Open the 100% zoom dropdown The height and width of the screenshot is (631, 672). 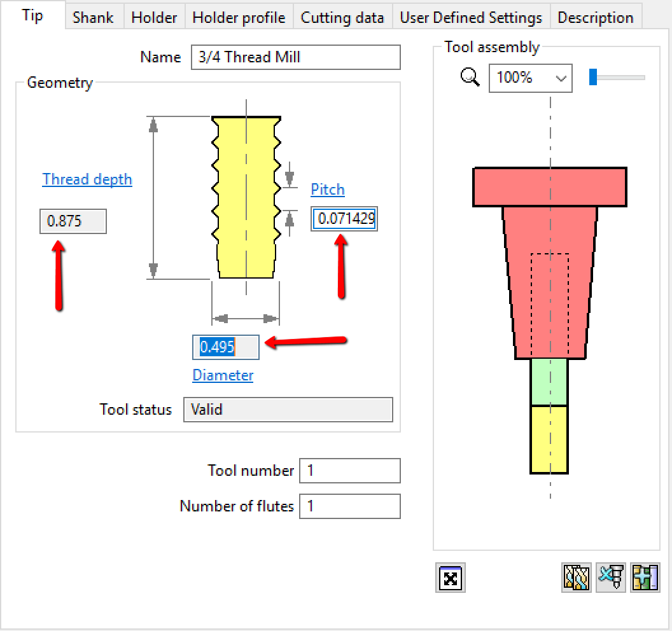pos(531,78)
